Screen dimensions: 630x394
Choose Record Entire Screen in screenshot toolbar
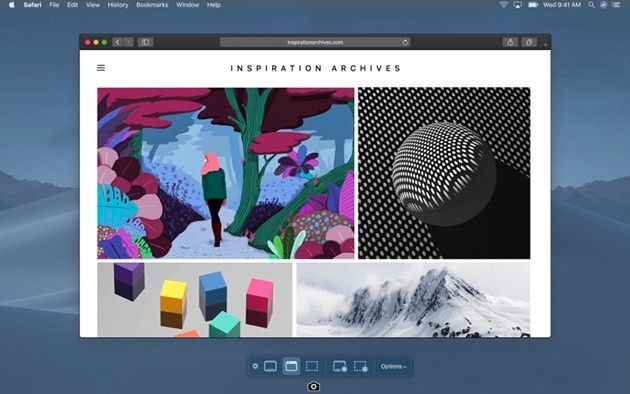pos(340,366)
